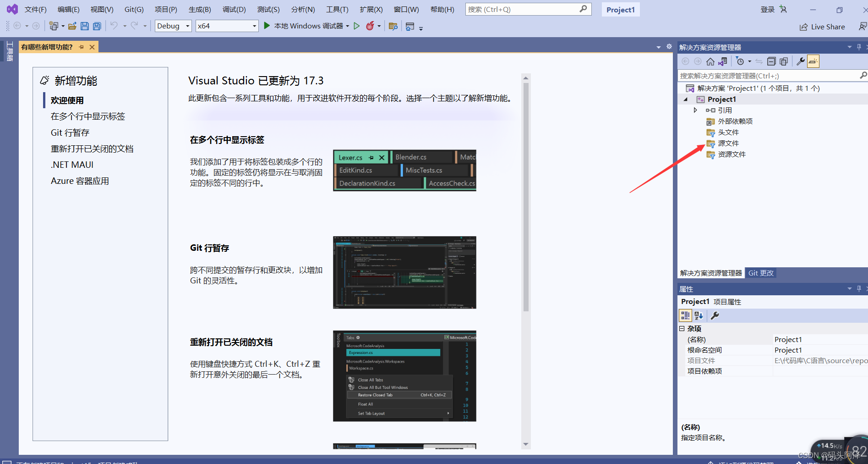Select the 源文件 folder in tree

click(728, 144)
